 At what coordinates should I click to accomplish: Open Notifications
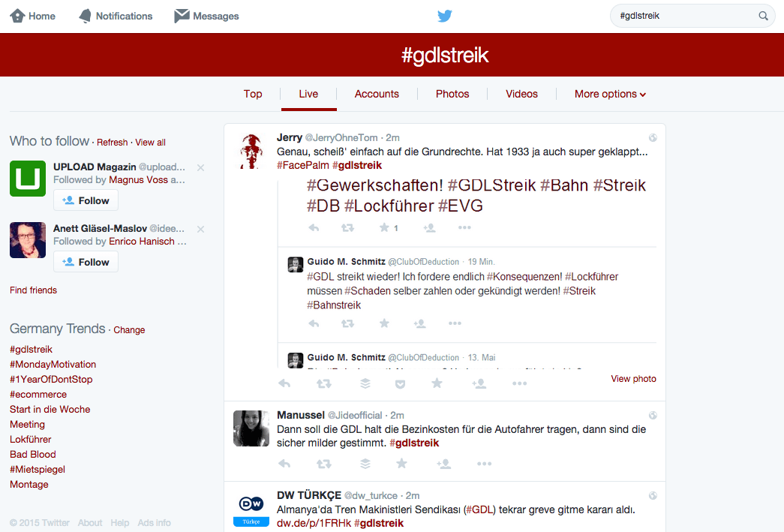click(x=116, y=16)
